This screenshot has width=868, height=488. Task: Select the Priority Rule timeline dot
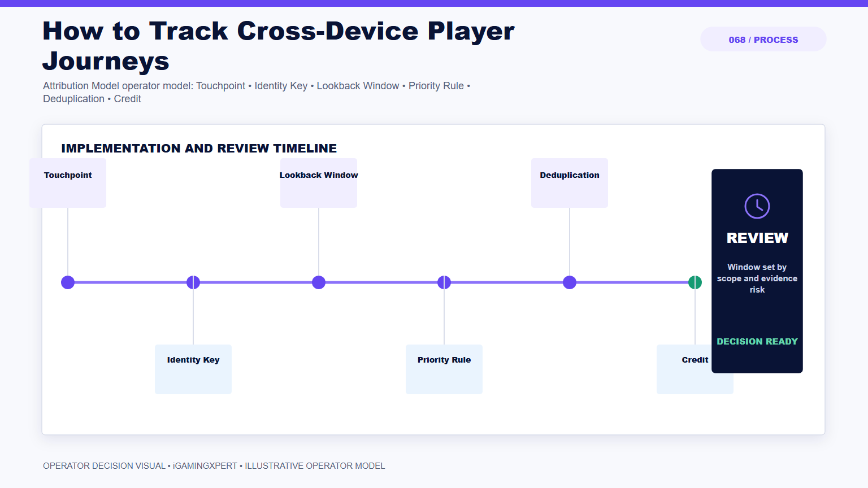pos(444,282)
